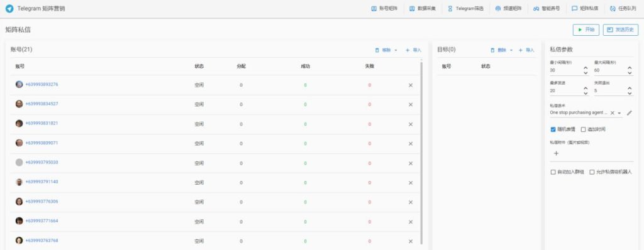Open account link +639993795030

42,162
